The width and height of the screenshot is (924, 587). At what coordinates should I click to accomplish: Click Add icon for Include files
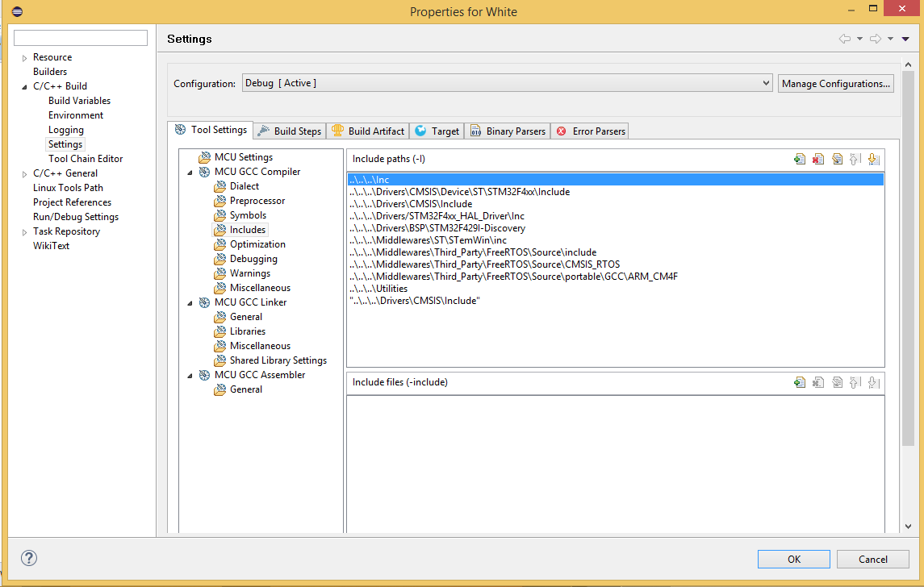tap(799, 382)
